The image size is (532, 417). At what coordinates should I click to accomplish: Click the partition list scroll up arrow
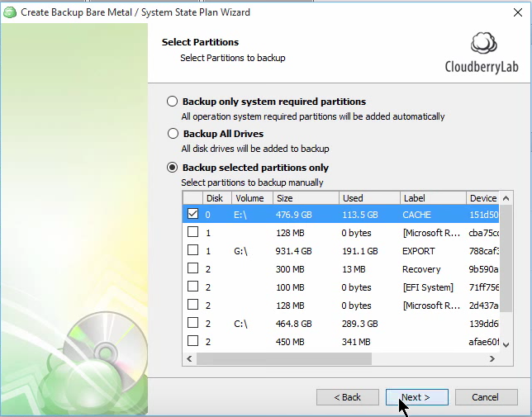[x=506, y=198]
